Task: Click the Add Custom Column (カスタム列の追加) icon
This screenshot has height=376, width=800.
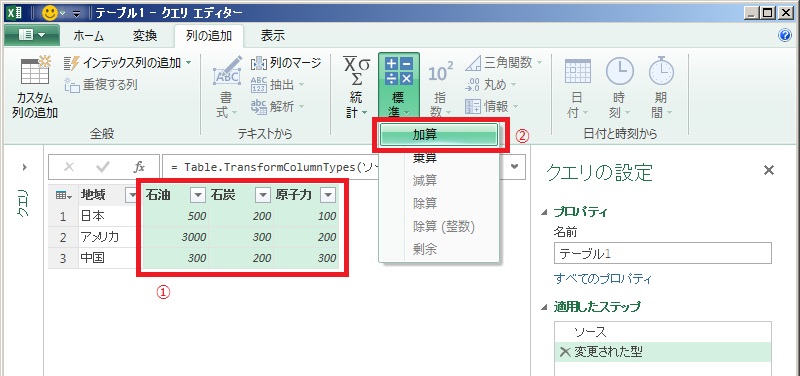Action: pos(35,87)
